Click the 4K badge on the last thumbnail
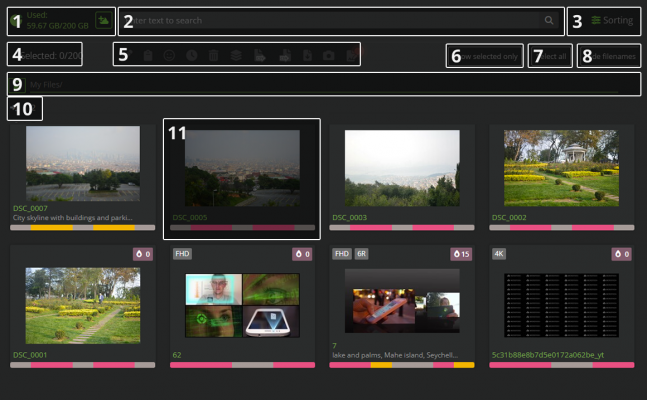Screen dimensions: 647x400 (499, 254)
